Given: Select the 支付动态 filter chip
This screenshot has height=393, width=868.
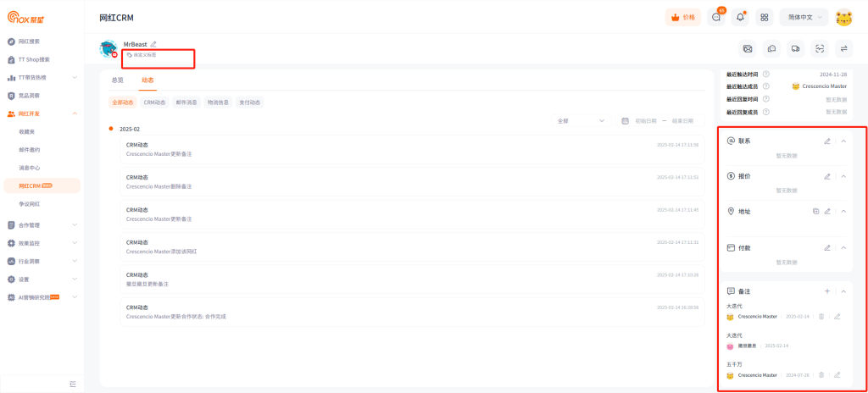Looking at the screenshot, I should click(249, 102).
